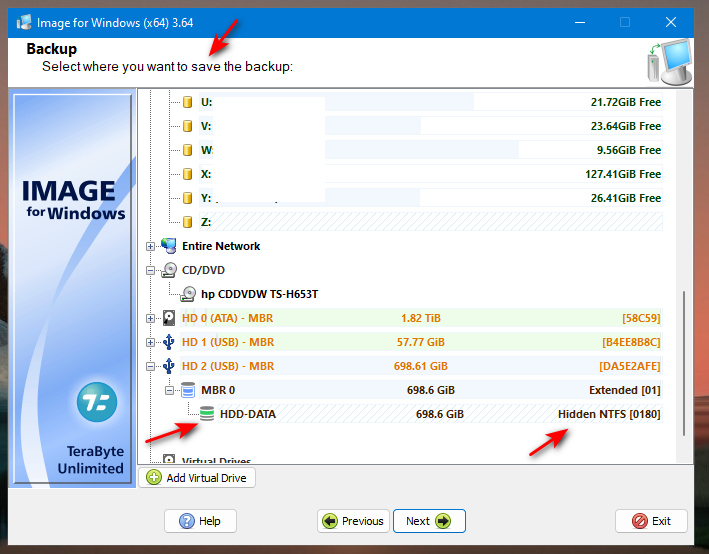The image size is (709, 554).
Task: Proceed with the Next button
Action: [x=429, y=521]
